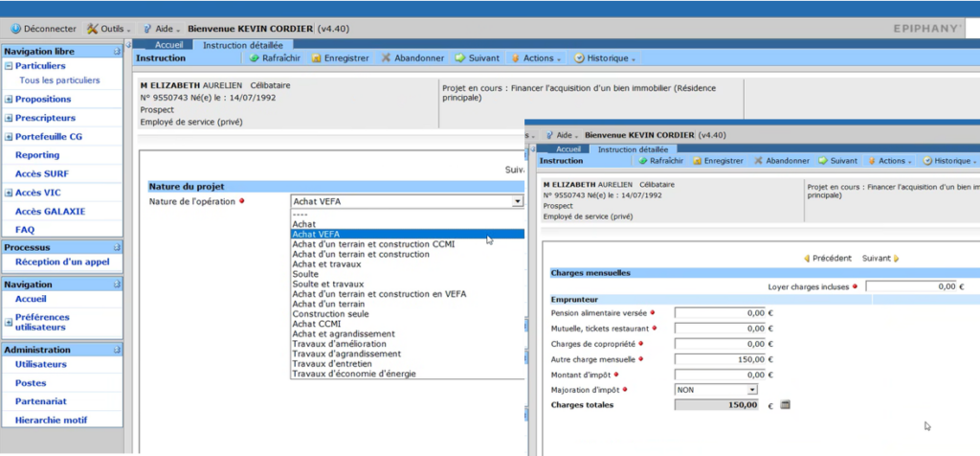The width and height of the screenshot is (980, 456).
Task: Open the Historique clock icon in main toolbar
Action: [x=579, y=58]
